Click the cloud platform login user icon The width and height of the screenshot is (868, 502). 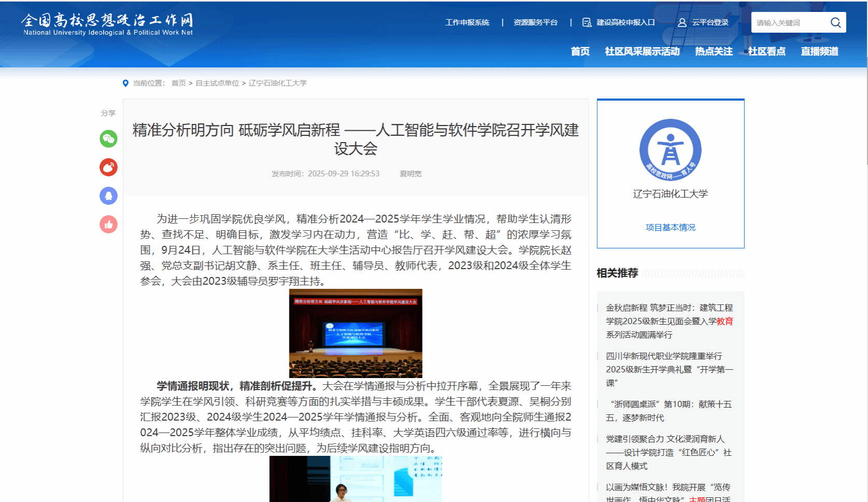(682, 23)
